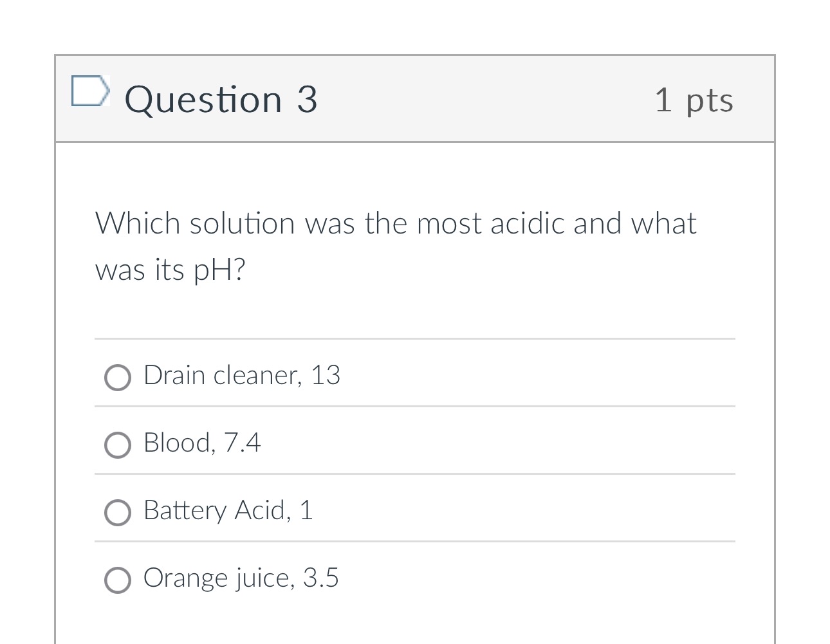Click the Battery Acid, 1 answer text

click(x=228, y=510)
